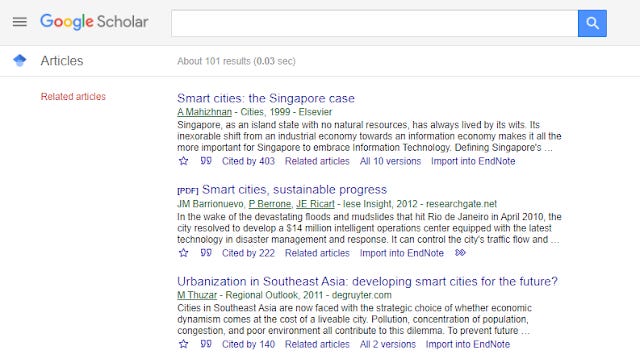Open Related articles for Singapore case result
The height and width of the screenshot is (363, 640).
317,161
